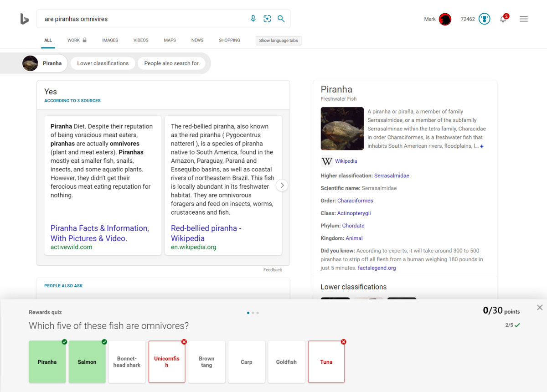The image size is (547, 392).
Task: Click the ACCORDING TO 3 SOURCES label
Action: click(72, 101)
